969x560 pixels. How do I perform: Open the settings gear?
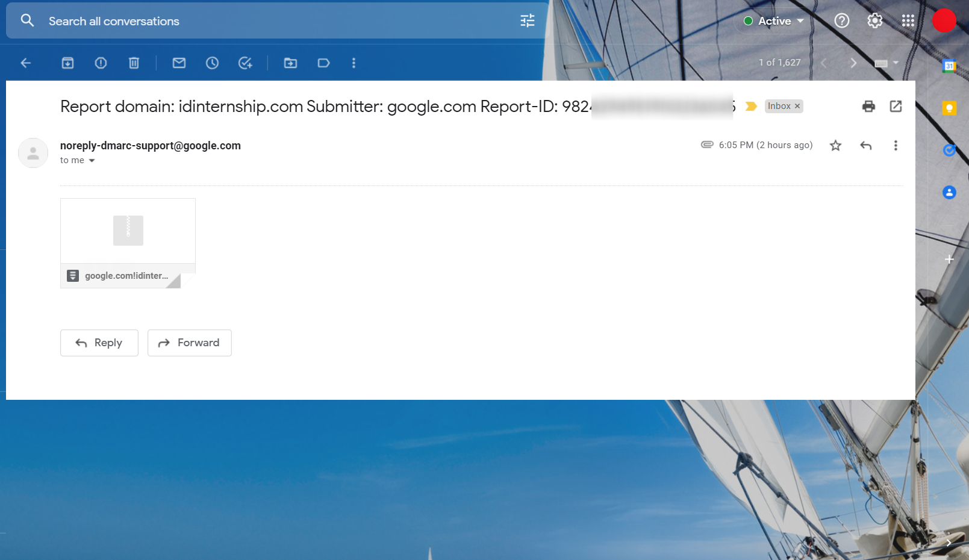(x=875, y=21)
